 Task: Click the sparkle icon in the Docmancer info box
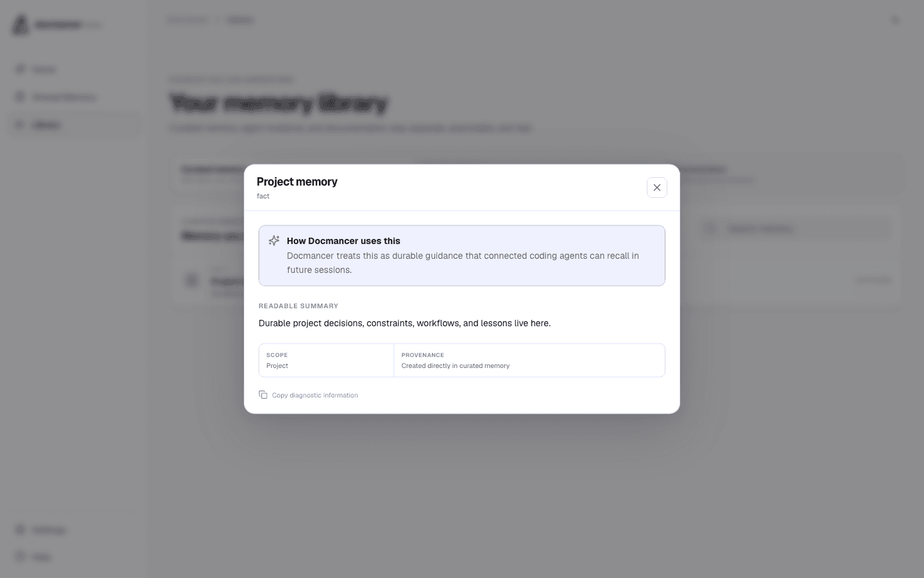click(274, 241)
